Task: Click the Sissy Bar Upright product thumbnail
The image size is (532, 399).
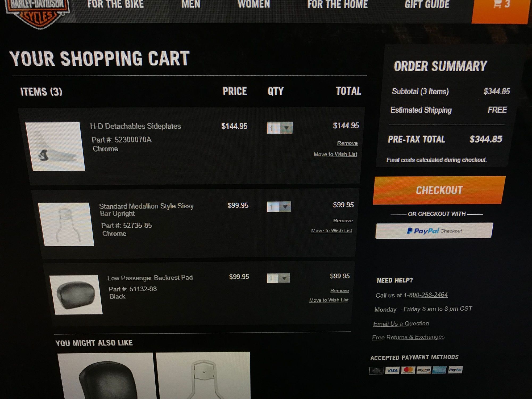Action: pos(66,224)
